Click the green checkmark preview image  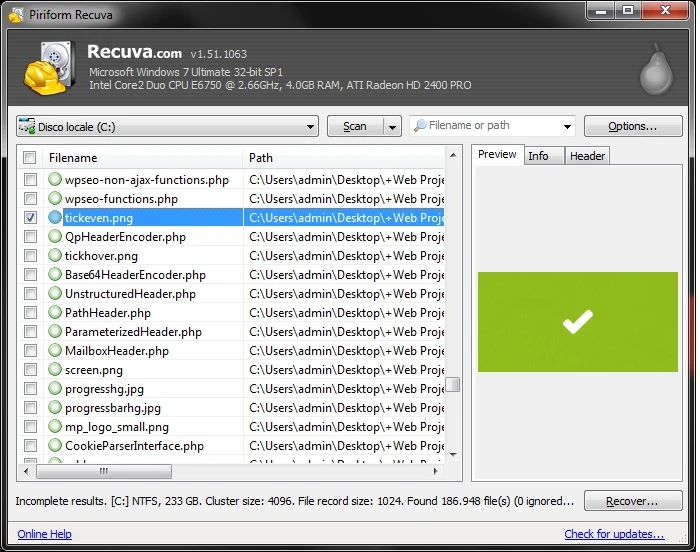click(577, 322)
